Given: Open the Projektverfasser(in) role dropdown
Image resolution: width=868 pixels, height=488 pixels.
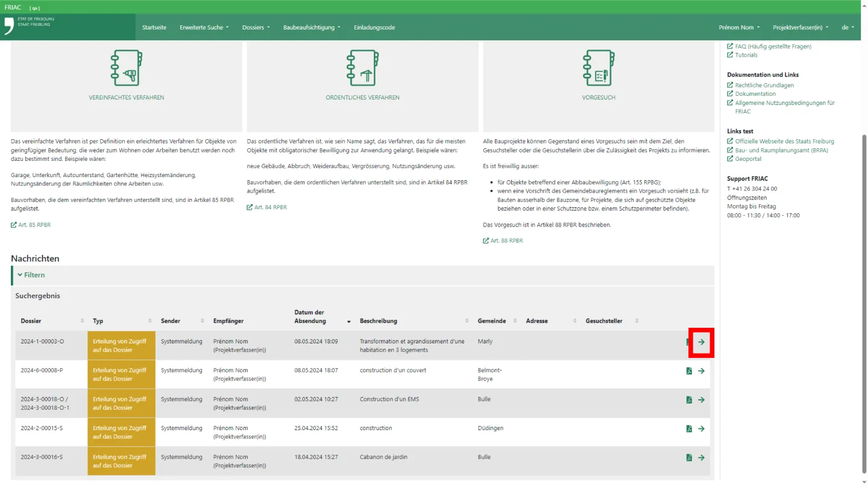Looking at the screenshot, I should pyautogui.click(x=800, y=28).
